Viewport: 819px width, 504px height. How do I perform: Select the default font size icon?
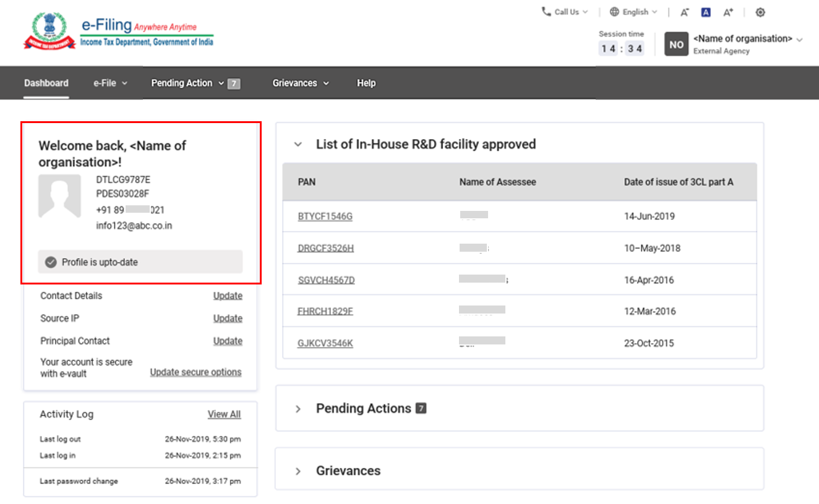(706, 12)
